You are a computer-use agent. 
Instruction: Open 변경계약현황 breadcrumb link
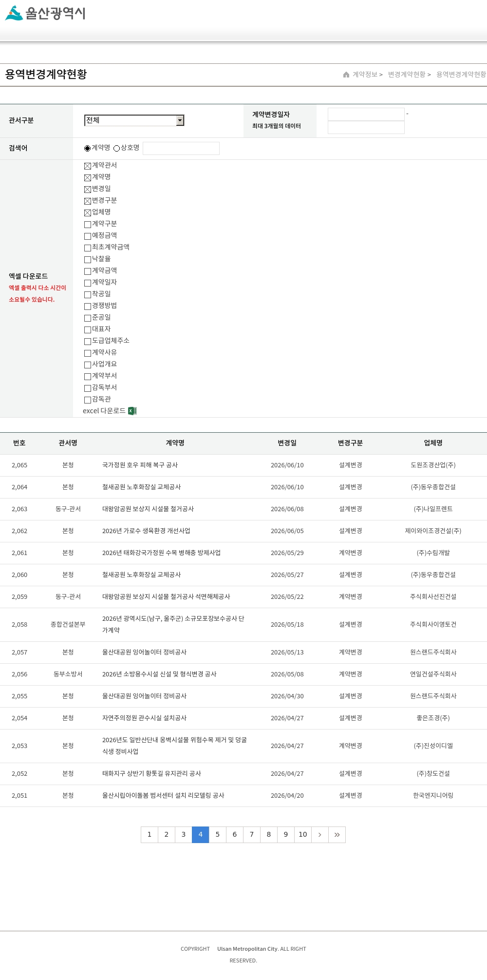tap(407, 75)
